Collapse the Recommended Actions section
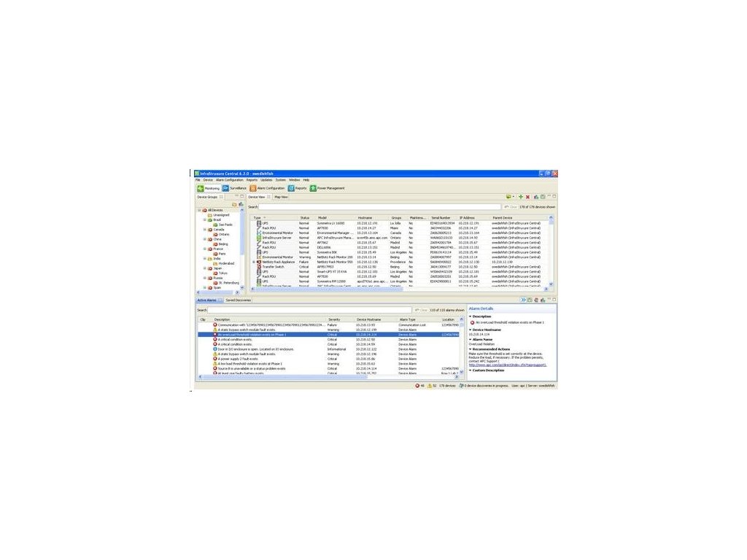The height and width of the screenshot is (560, 747). click(471, 349)
